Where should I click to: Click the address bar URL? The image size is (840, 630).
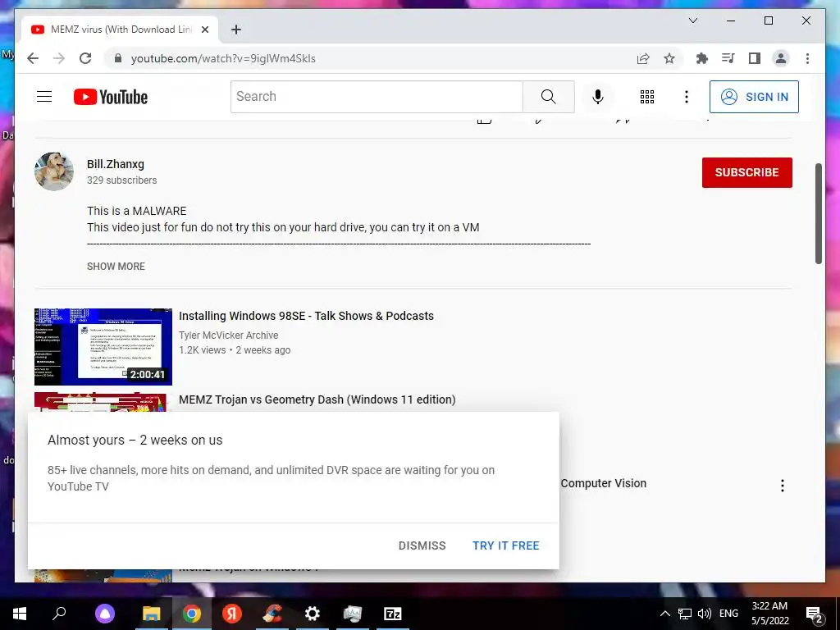pos(223,58)
